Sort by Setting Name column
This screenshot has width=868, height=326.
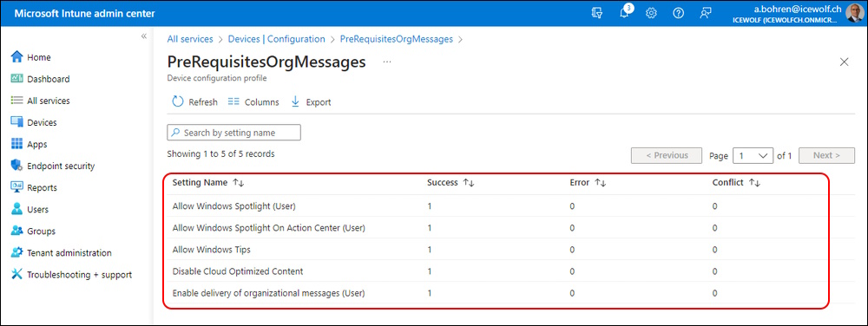[208, 182]
